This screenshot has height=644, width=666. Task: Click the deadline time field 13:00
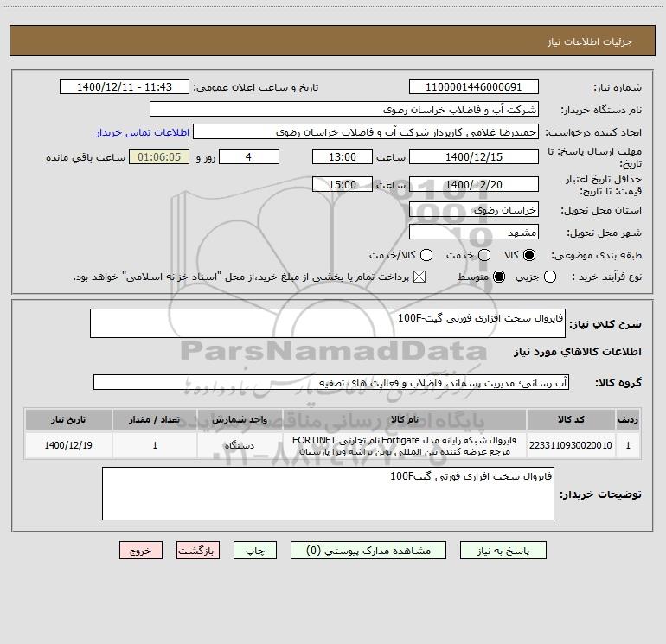pyautogui.click(x=343, y=156)
